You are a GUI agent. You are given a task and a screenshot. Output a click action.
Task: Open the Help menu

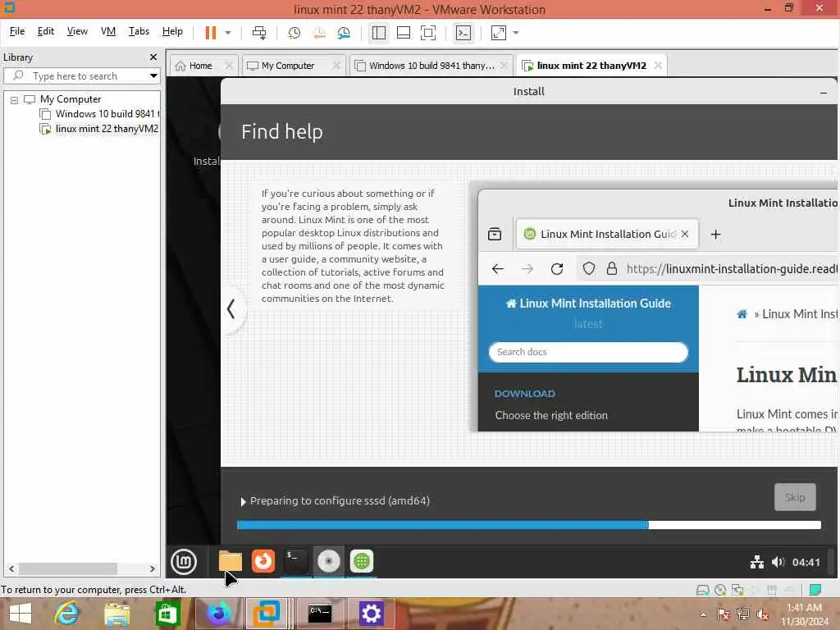point(172,31)
